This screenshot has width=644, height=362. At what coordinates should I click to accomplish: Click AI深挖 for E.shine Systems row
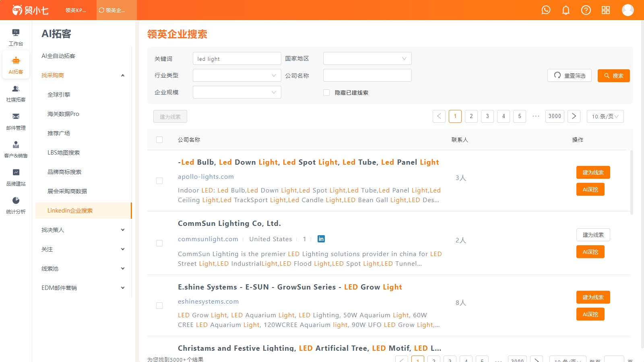(590, 314)
